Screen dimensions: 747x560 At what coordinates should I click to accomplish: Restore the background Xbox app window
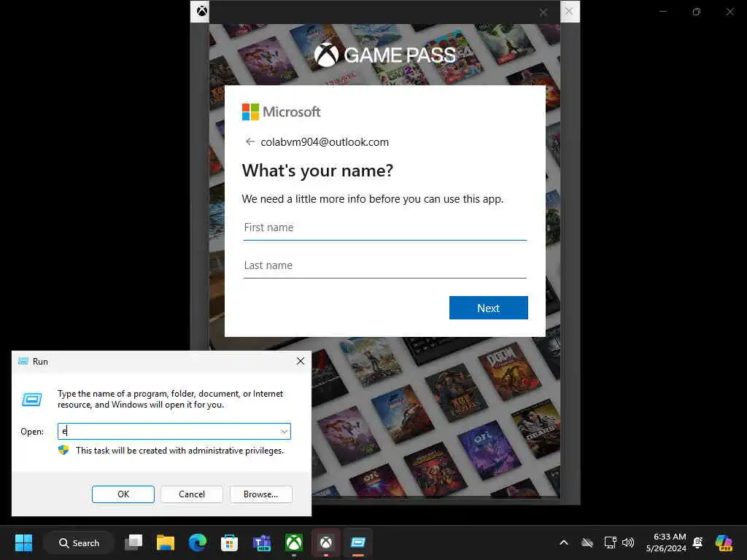pos(697,12)
